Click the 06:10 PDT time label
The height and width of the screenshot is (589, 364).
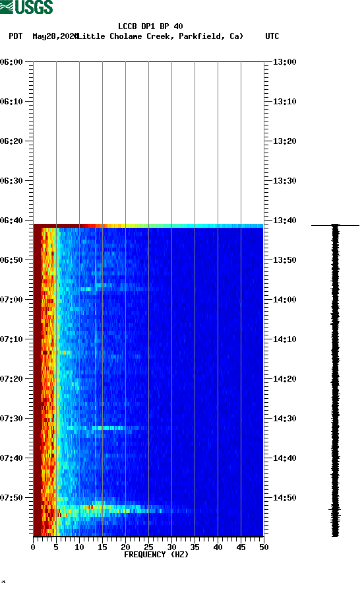click(x=12, y=102)
